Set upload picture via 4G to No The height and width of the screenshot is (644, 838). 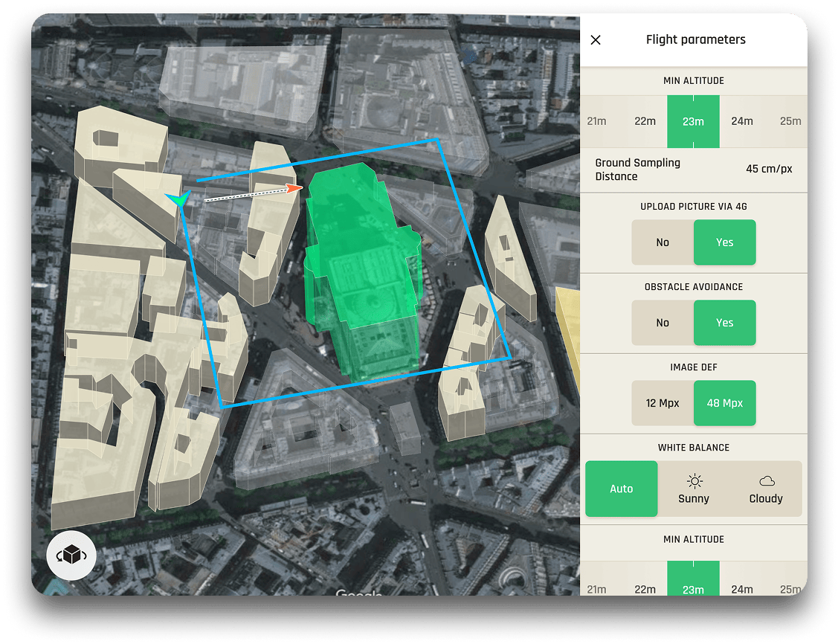click(663, 242)
